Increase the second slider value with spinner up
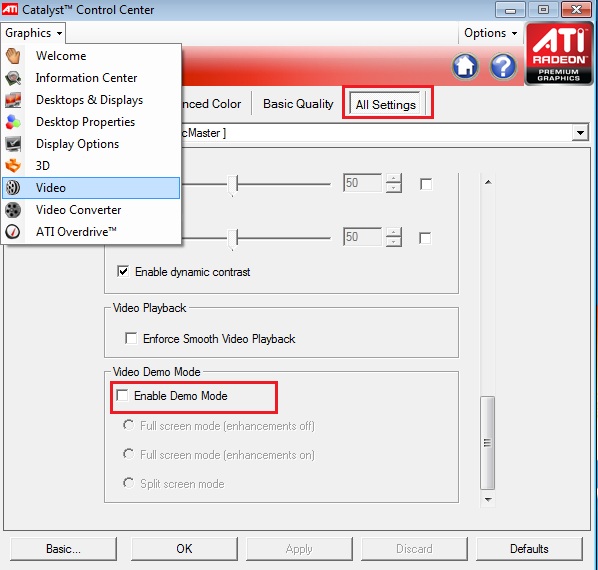The height and width of the screenshot is (570, 598). 394,232
